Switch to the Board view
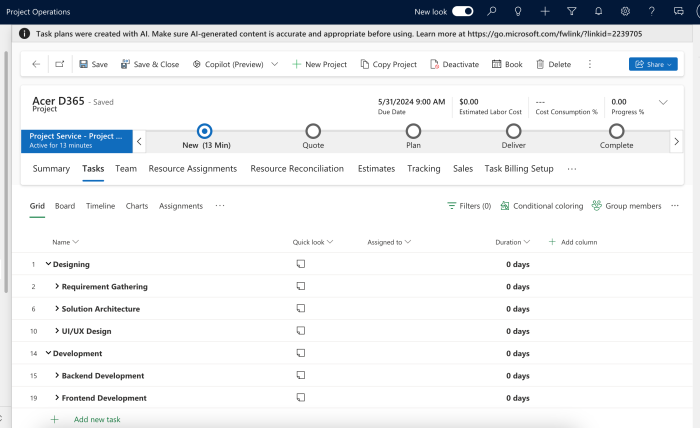700x428 pixels. click(x=65, y=206)
